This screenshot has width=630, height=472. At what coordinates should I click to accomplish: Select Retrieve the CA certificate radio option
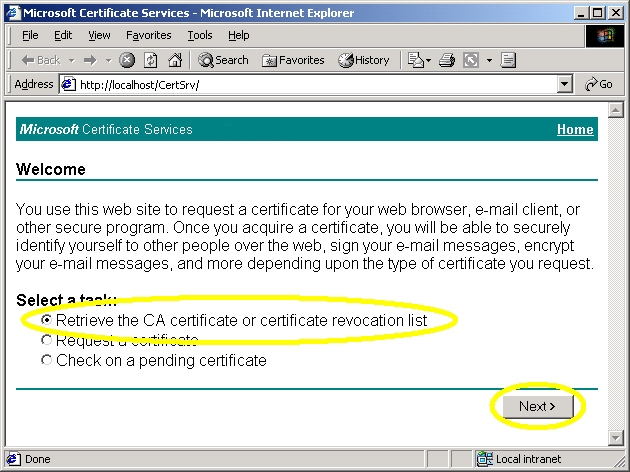click(46, 320)
